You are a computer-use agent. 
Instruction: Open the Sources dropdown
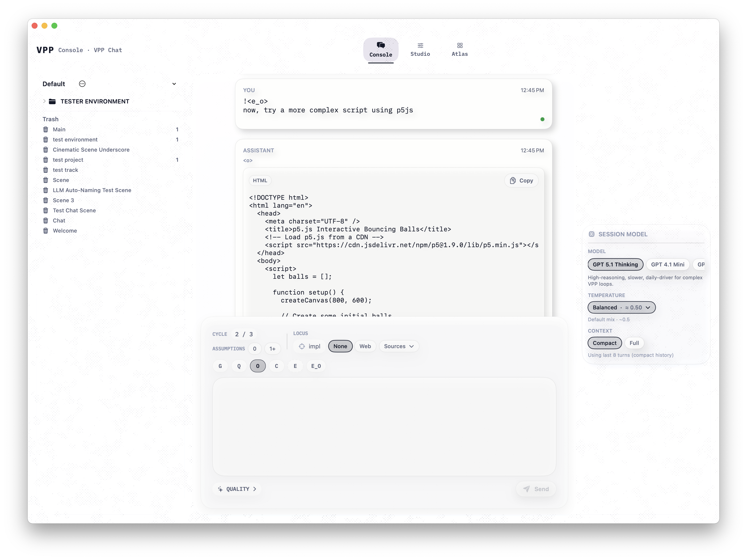tap(399, 346)
